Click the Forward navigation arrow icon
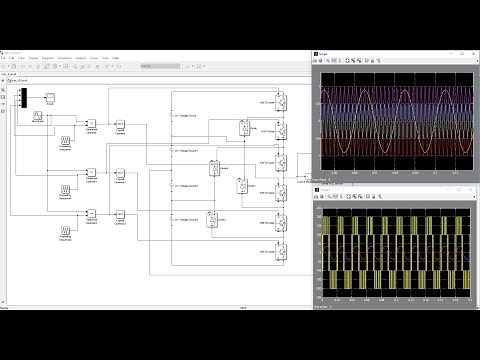The height and width of the screenshot is (360, 480). pos(30,66)
